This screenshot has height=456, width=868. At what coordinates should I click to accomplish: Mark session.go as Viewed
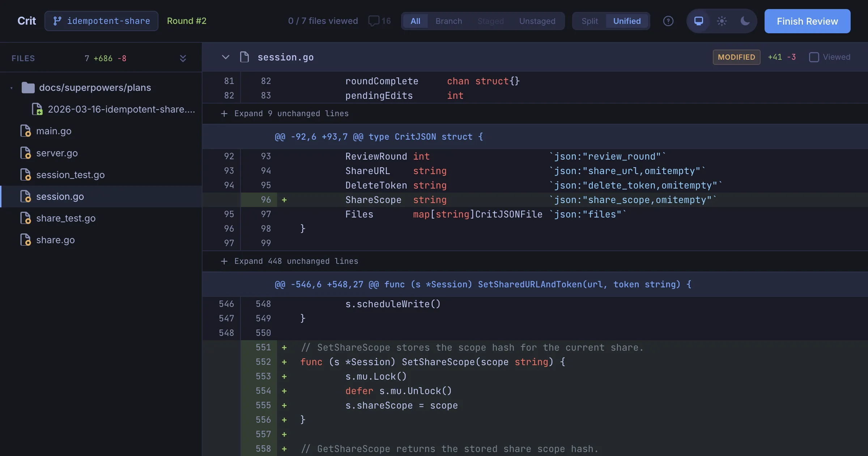(814, 57)
